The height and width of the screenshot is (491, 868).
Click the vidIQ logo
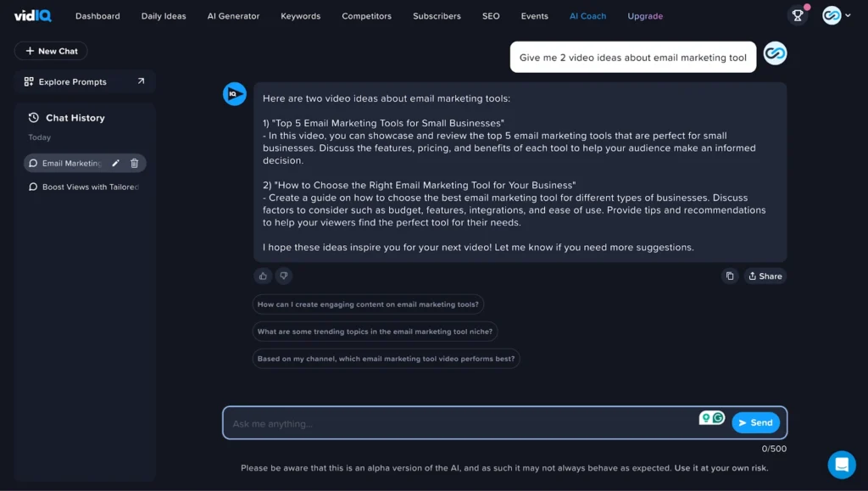tap(32, 15)
